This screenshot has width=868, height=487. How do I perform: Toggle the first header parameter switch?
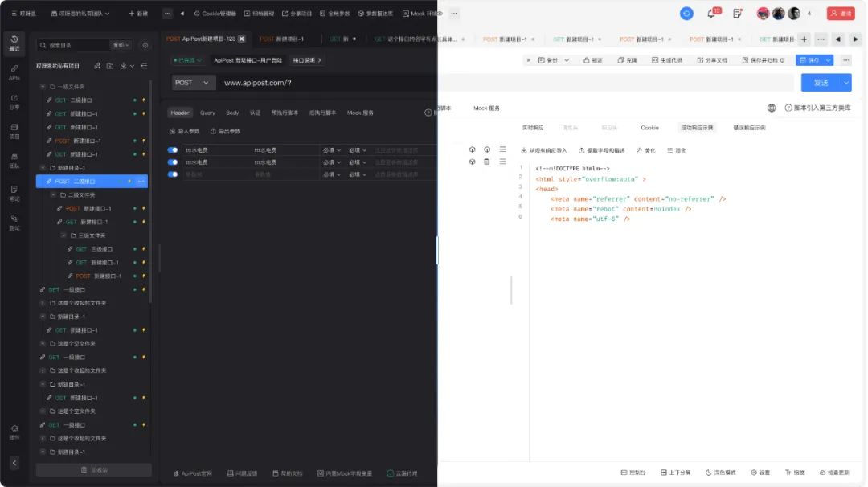click(x=172, y=150)
